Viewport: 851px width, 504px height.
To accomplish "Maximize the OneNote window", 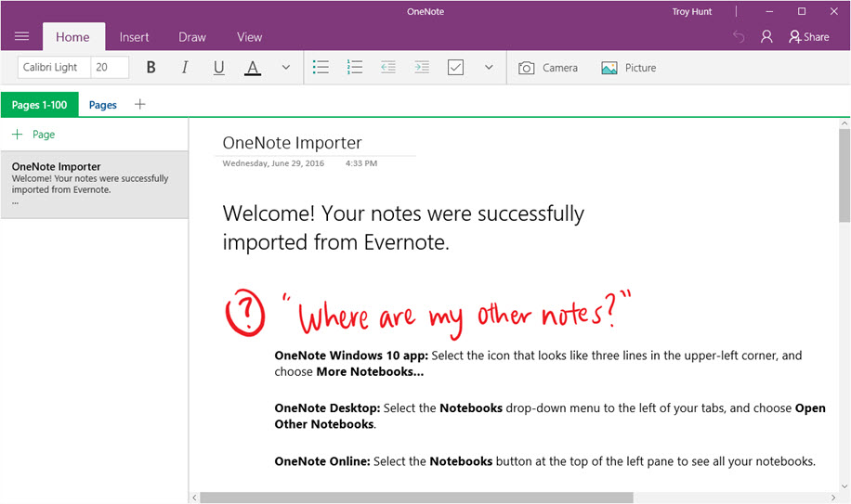I will [x=802, y=11].
